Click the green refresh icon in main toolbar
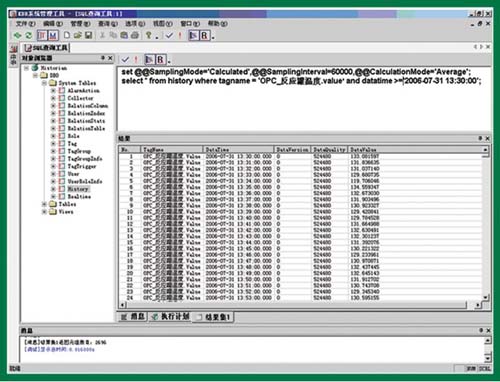 [28, 35]
